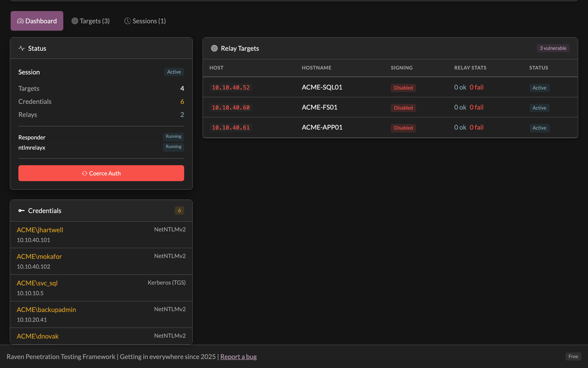588x368 pixels.
Task: Click the Credentials key icon
Action: click(21, 210)
